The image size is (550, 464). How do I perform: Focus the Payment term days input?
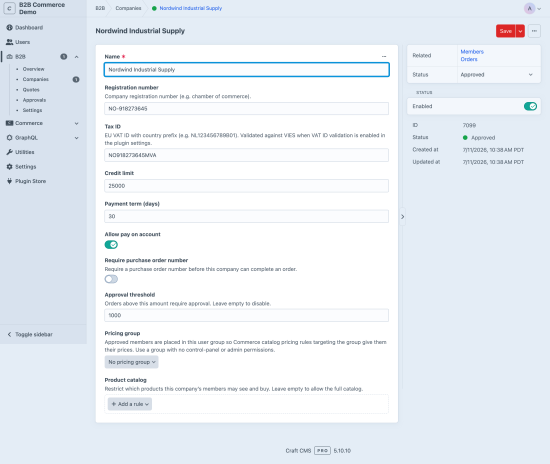coord(247,216)
